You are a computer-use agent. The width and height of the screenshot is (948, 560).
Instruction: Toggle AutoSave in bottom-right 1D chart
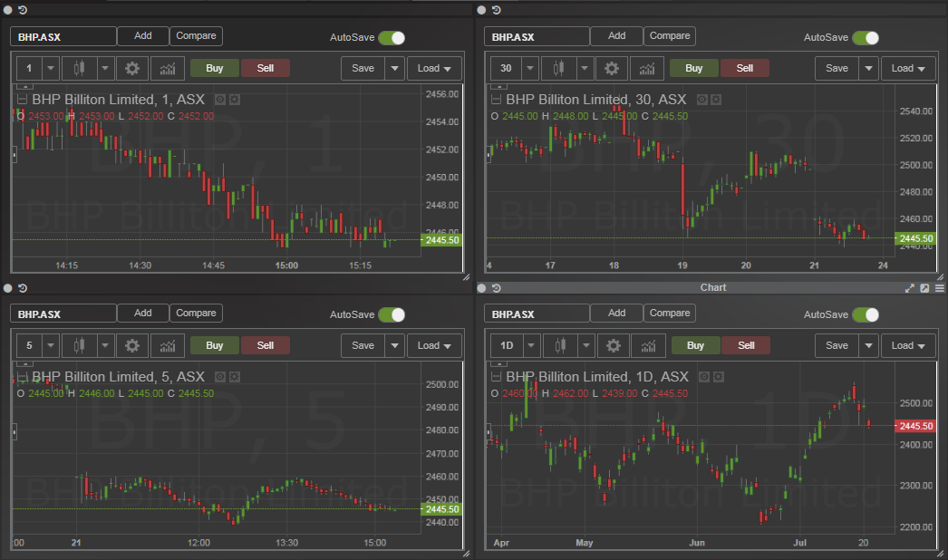pyautogui.click(x=866, y=314)
